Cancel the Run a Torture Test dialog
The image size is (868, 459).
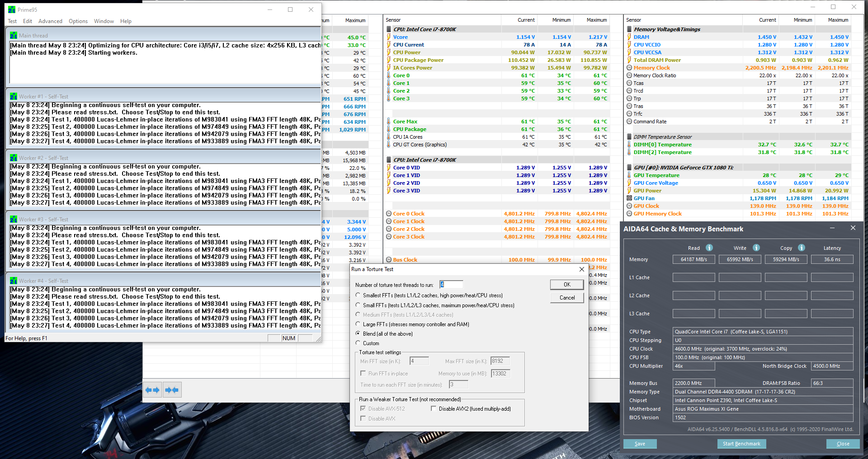tap(567, 298)
